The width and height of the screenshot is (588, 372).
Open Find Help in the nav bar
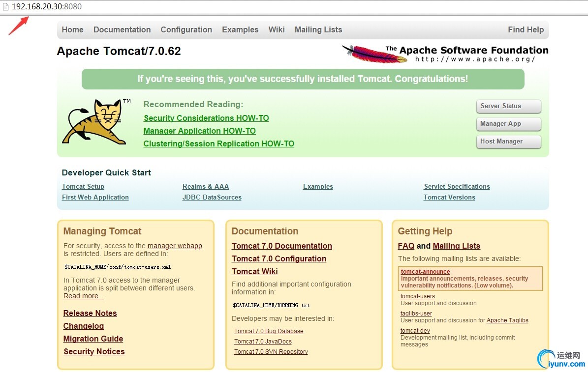click(526, 29)
